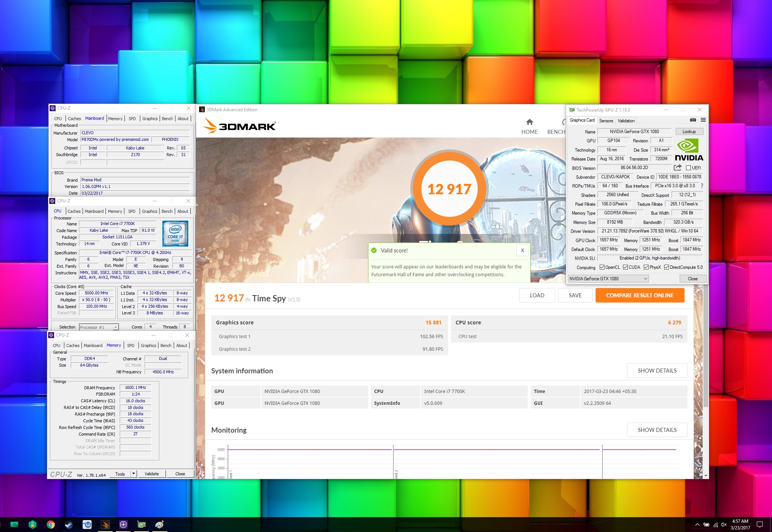Open the NVIDIA GeForce GTX 1080 GPU dropdown
The width and height of the screenshot is (772, 532).
(645, 279)
